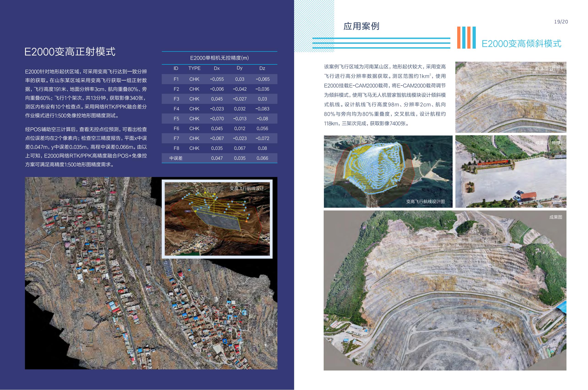The height and width of the screenshot is (390, 588).
Task: Click the 中误差 row label
Action: tap(176, 158)
